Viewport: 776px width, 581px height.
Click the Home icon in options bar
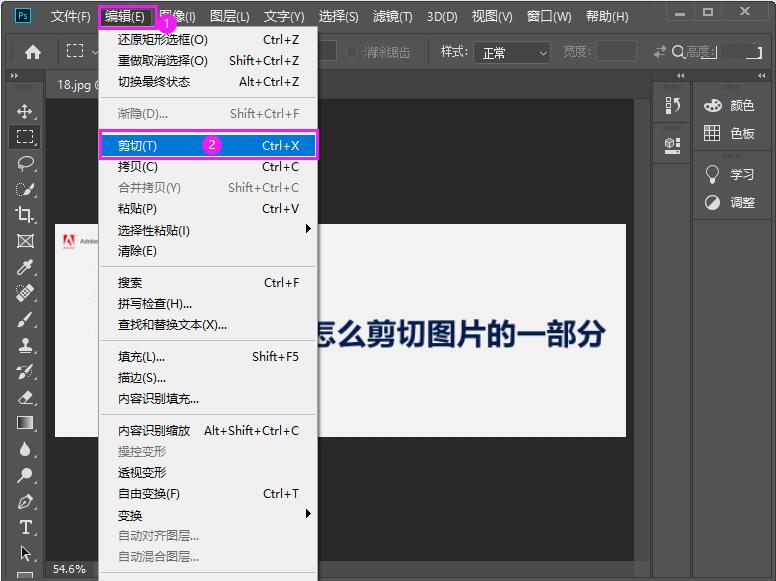33,52
